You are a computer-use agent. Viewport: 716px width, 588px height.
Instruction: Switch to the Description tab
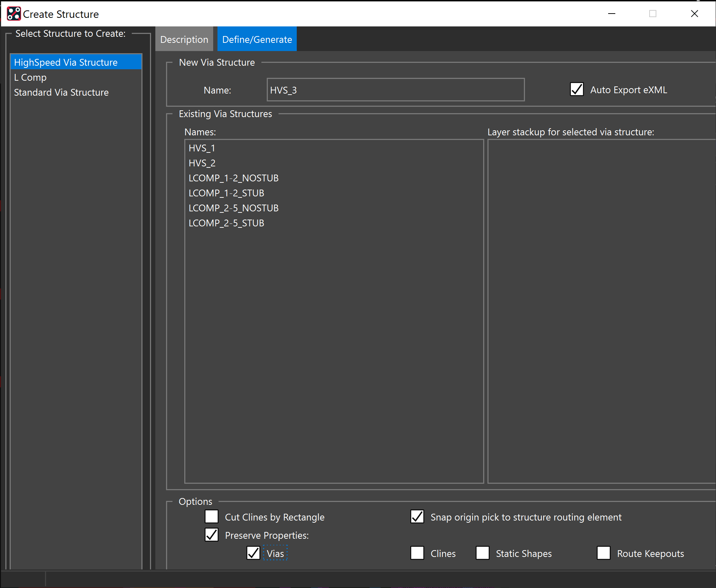pyautogui.click(x=184, y=39)
